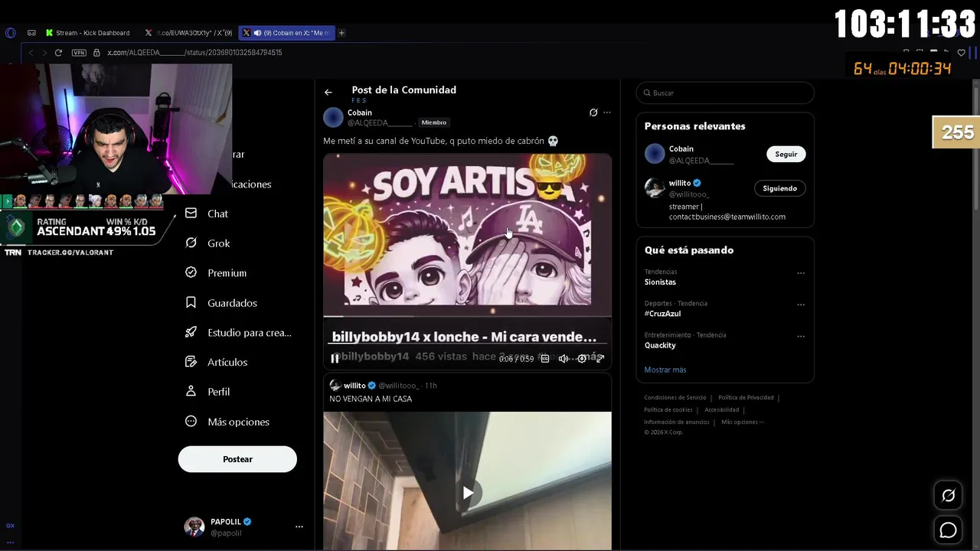Open the #CruzAzul trend

(x=662, y=314)
